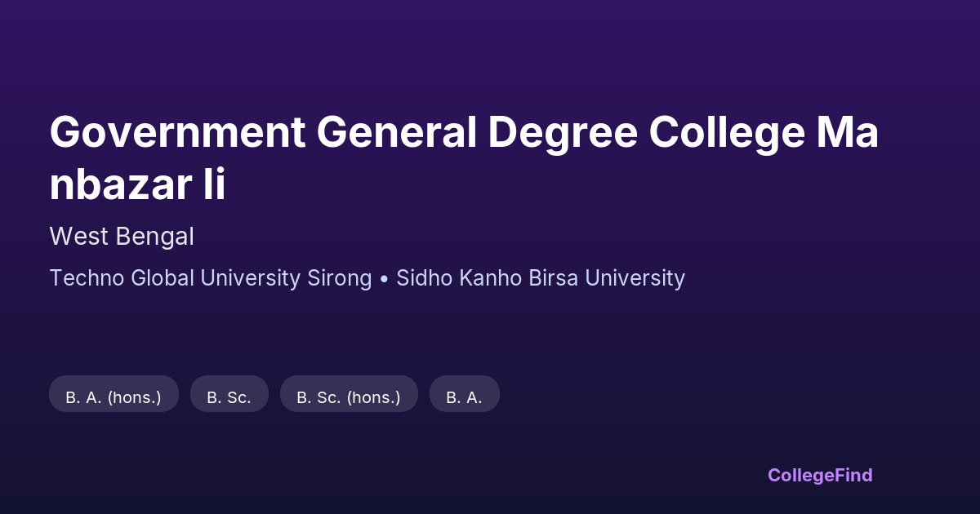Image resolution: width=980 pixels, height=514 pixels.
Task: Open Techno Global University Sirong link
Action: tap(210, 278)
